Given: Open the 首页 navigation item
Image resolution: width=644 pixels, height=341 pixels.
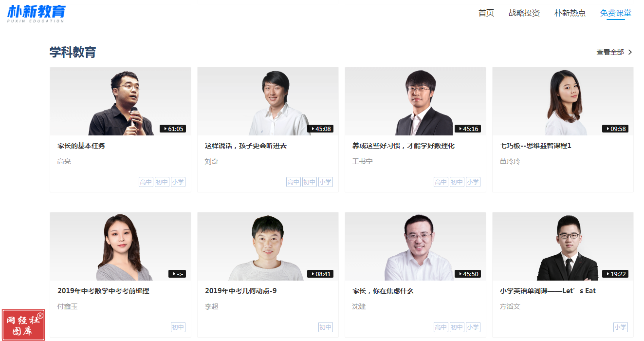Looking at the screenshot, I should point(486,13).
